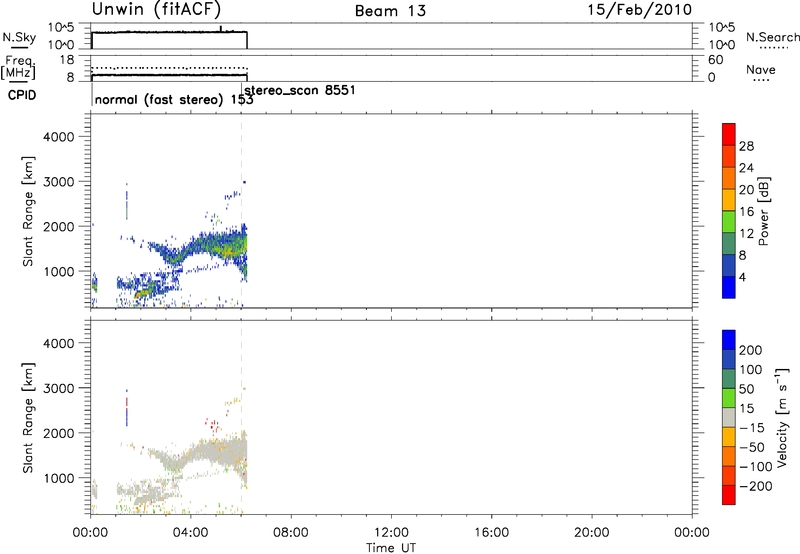This screenshot has width=800, height=554.
Task: Click the vertical echo streak near 01:30 in power panel
Action: [x=127, y=202]
